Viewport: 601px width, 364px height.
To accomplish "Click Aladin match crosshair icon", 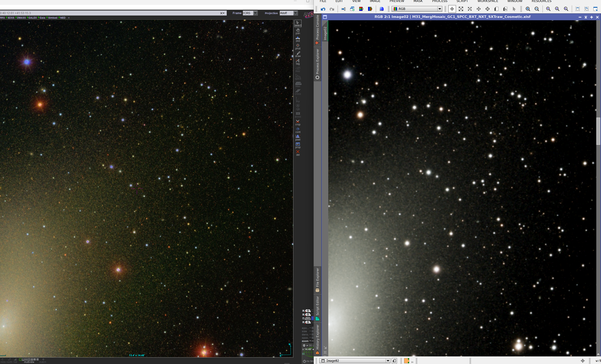I will (43, 360).
